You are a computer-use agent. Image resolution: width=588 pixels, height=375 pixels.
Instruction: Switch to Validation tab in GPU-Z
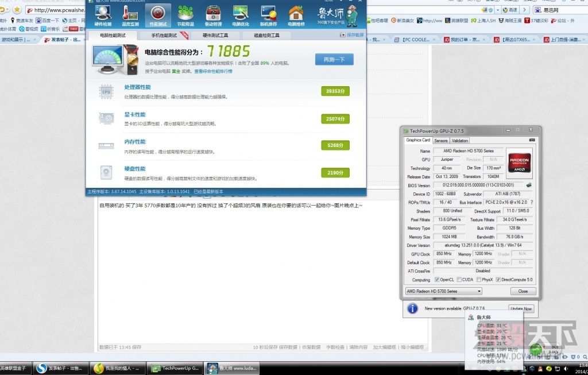[460, 141]
